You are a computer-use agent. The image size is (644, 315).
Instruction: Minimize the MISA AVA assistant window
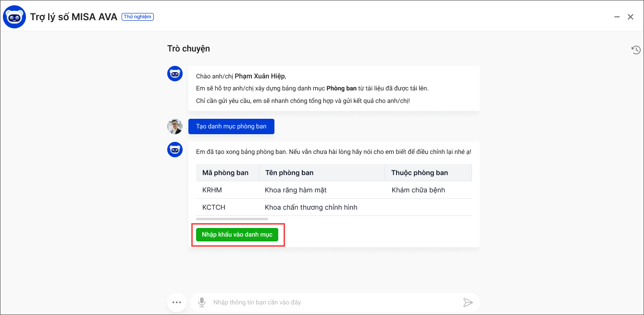[617, 17]
